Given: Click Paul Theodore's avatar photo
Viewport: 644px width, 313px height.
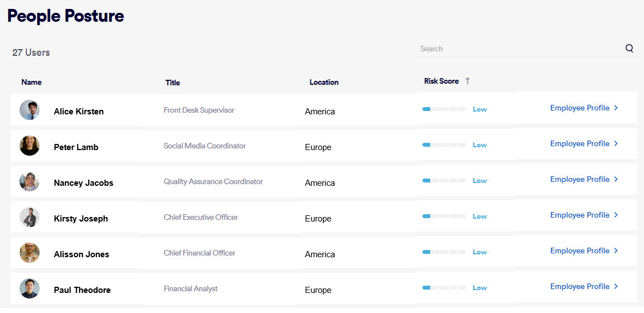Looking at the screenshot, I should pyautogui.click(x=30, y=288).
